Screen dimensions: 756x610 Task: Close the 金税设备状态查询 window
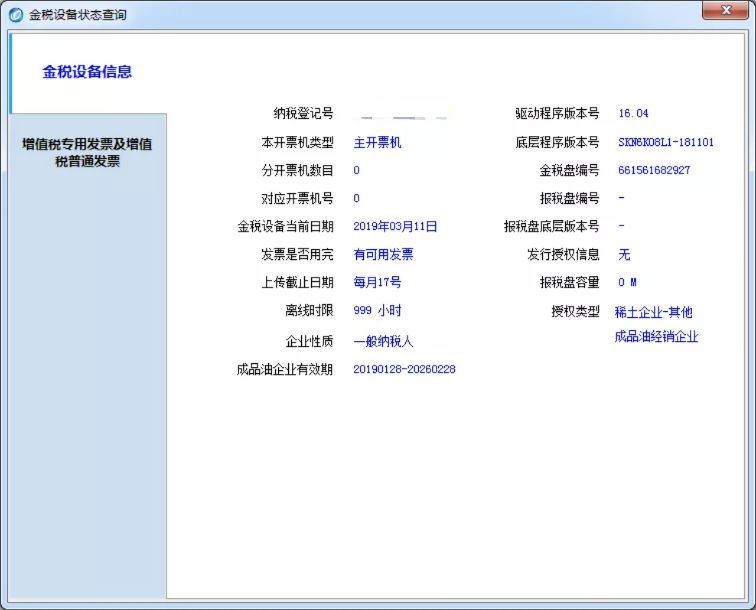(727, 11)
